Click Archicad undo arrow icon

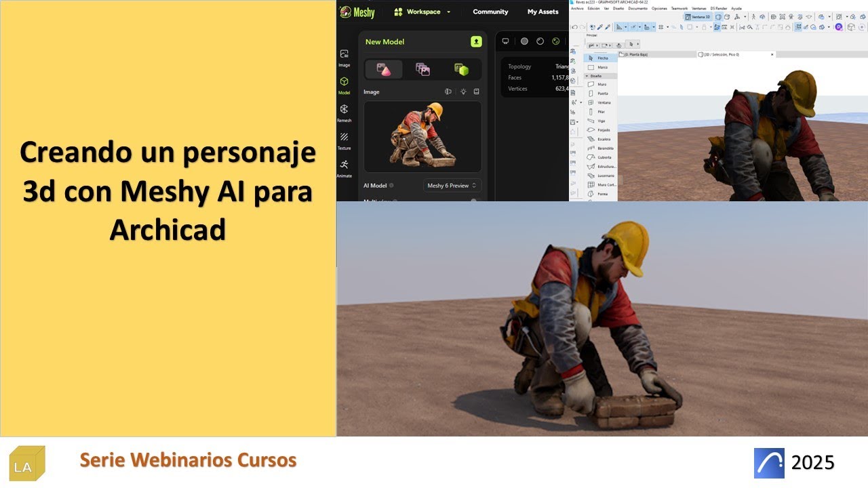pyautogui.click(x=575, y=27)
